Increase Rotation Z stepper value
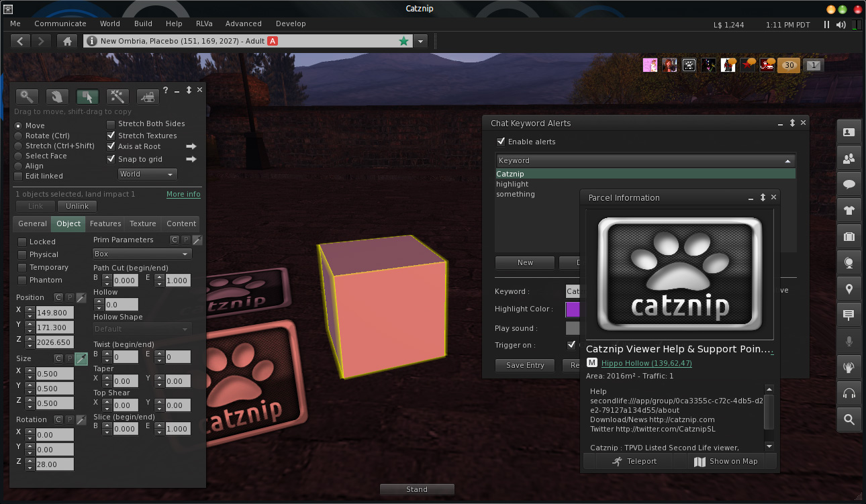The width and height of the screenshot is (866, 504). (30, 461)
